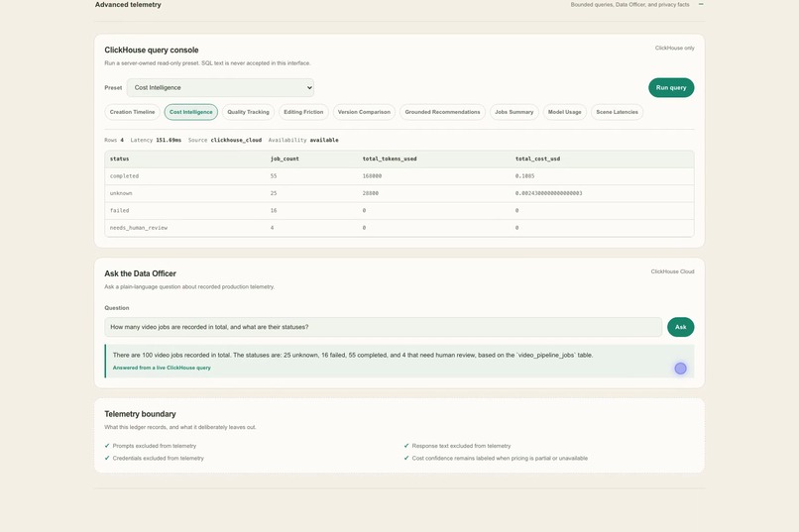Click checkmark beside 'Response text excluded from telemetry'

406,446
